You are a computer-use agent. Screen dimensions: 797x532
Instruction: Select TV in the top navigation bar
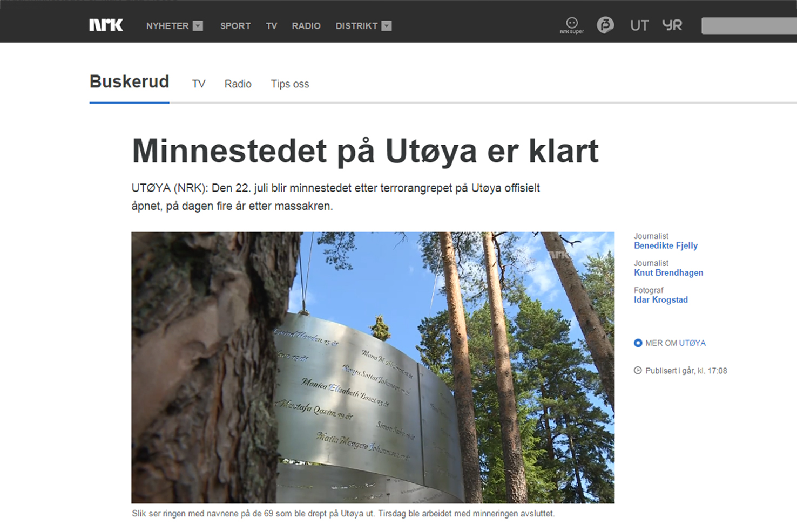271,26
